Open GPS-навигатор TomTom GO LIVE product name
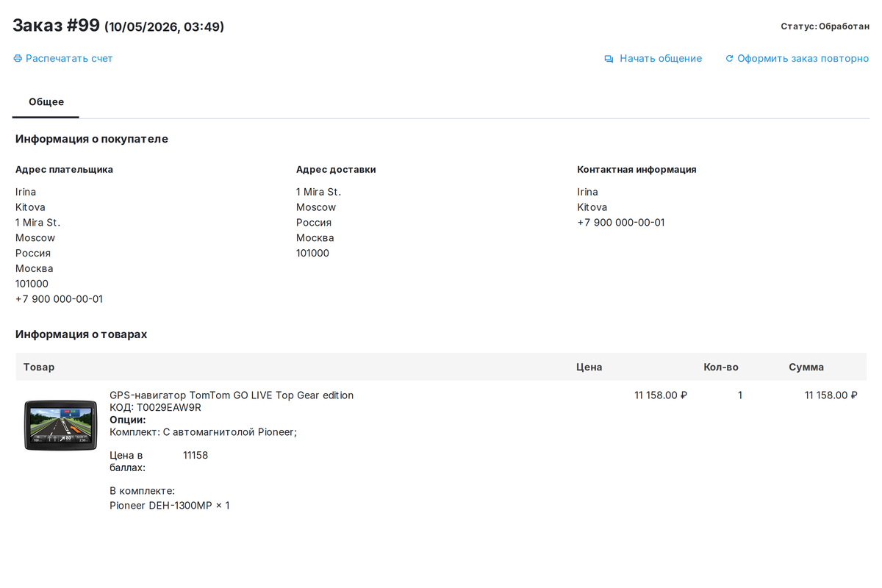 (232, 395)
